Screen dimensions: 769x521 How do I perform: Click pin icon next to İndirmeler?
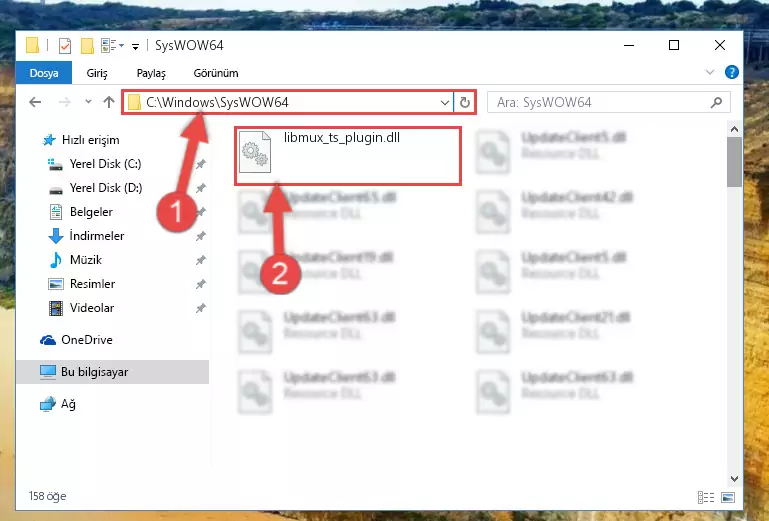click(201, 236)
